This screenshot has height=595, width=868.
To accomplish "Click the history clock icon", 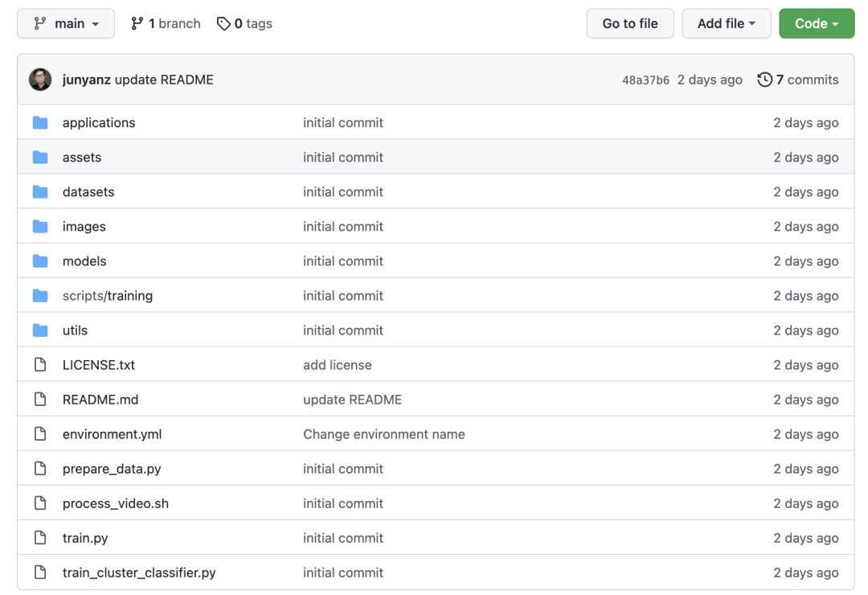I will pos(764,80).
